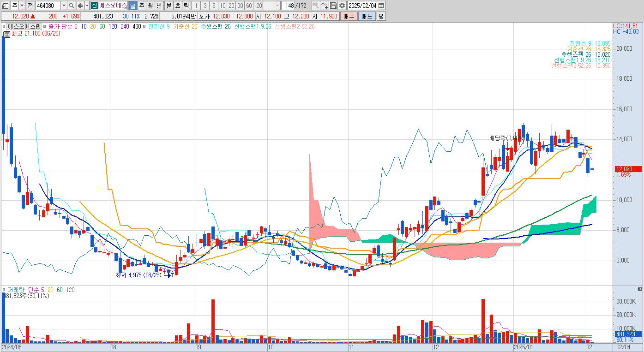Open the calendar date picker icon
Viewport: 644px width, 352px height.
tap(381, 6)
